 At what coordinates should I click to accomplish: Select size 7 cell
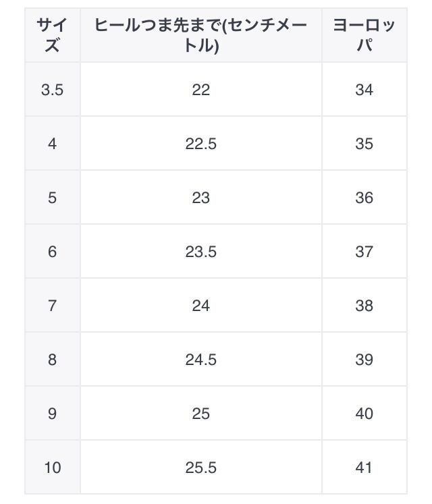coord(52,306)
